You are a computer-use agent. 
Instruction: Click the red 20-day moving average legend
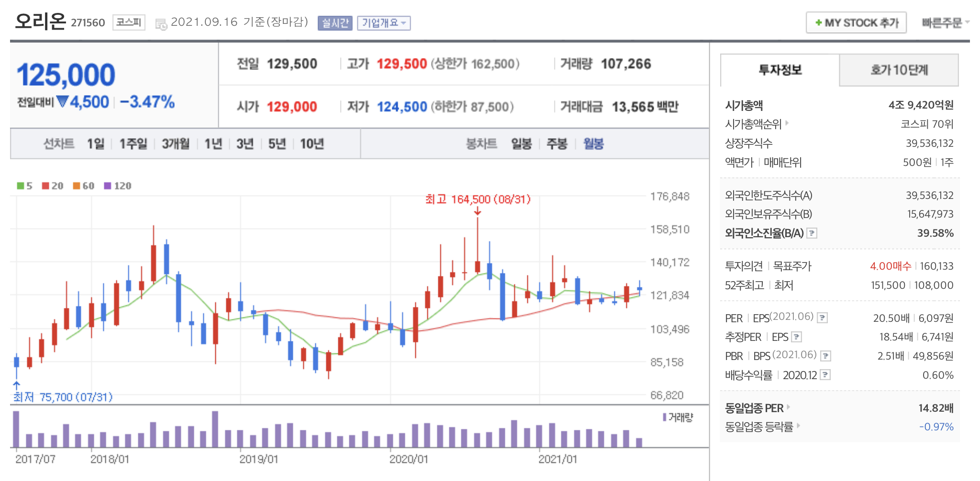coord(53,186)
